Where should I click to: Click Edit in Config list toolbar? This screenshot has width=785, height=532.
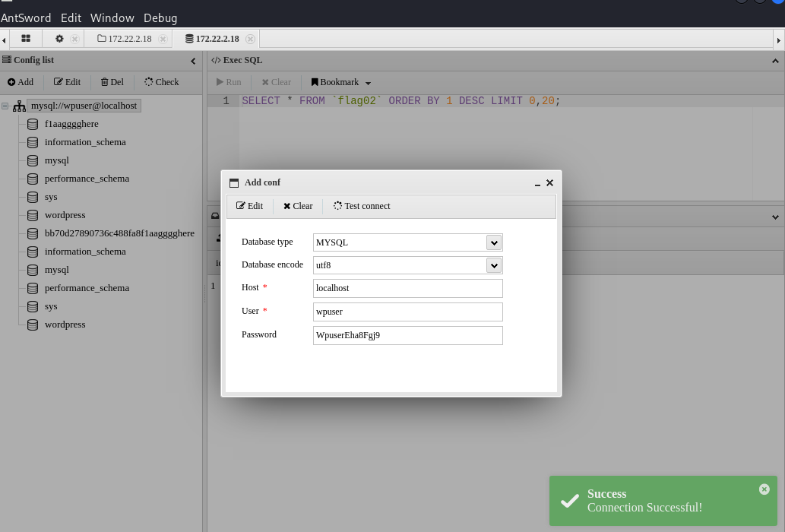coord(67,82)
